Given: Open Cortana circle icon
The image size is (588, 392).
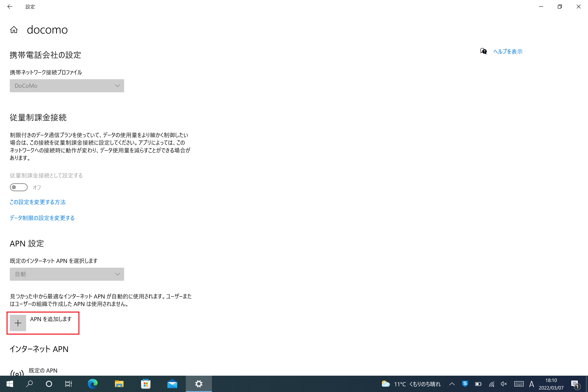Looking at the screenshot, I should point(49,384).
